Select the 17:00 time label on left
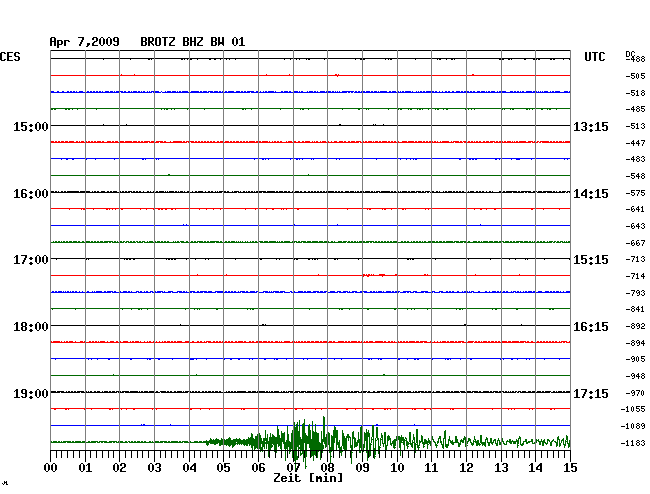This screenshot has width=650, height=494. click(30, 260)
